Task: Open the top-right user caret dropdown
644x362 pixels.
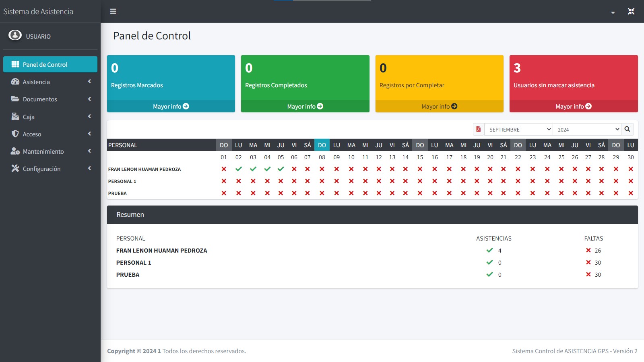Action: (x=613, y=12)
